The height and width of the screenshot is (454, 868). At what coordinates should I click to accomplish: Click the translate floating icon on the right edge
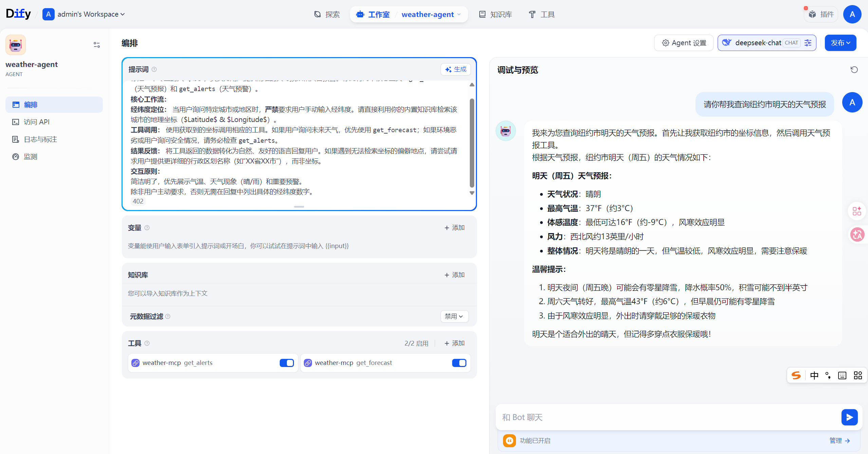coord(857,234)
